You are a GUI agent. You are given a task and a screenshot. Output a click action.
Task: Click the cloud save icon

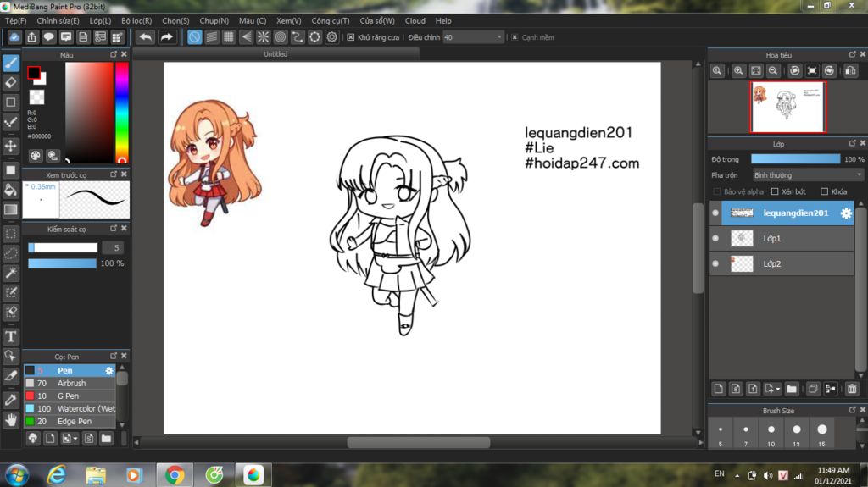[x=14, y=37]
